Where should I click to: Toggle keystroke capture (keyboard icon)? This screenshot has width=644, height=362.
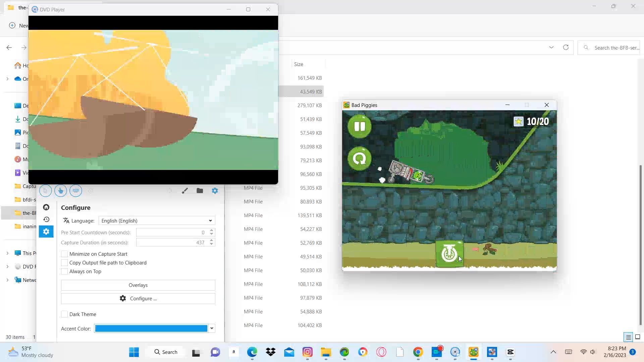click(76, 191)
